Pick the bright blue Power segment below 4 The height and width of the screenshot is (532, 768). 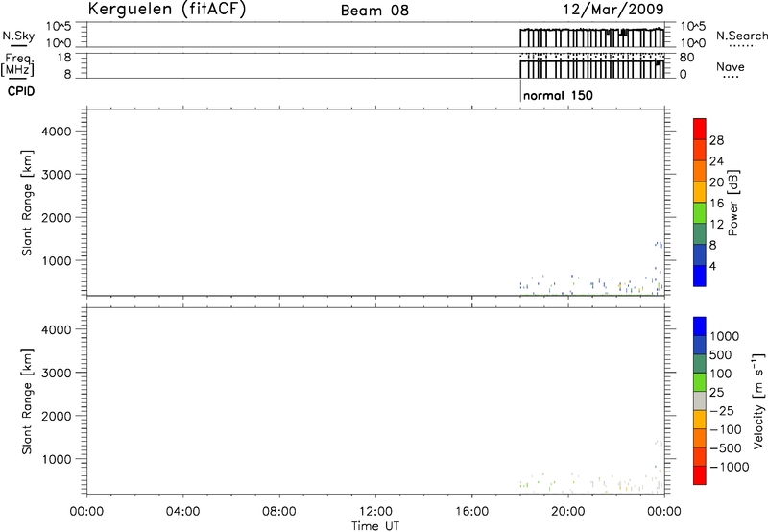click(x=700, y=276)
